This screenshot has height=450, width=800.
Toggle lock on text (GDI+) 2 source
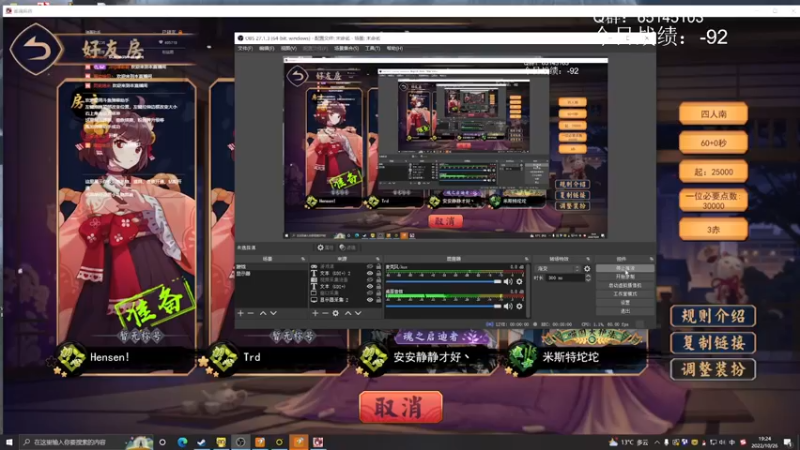(x=379, y=273)
